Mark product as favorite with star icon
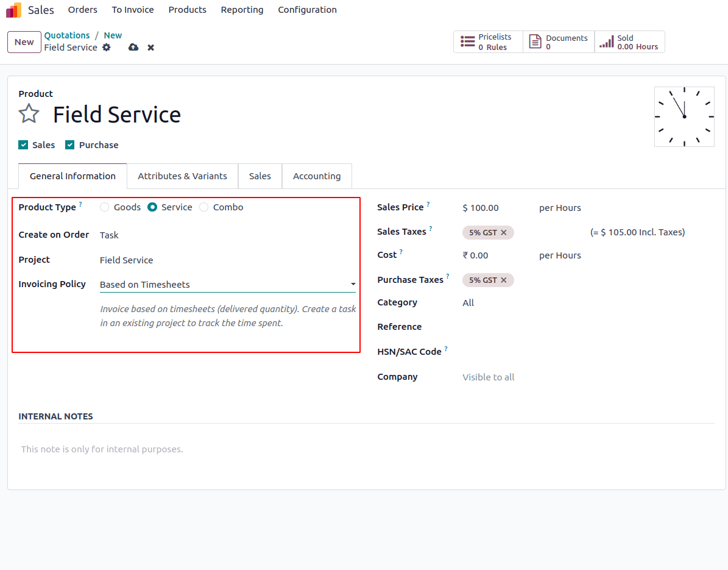728x570 pixels. 29,114
